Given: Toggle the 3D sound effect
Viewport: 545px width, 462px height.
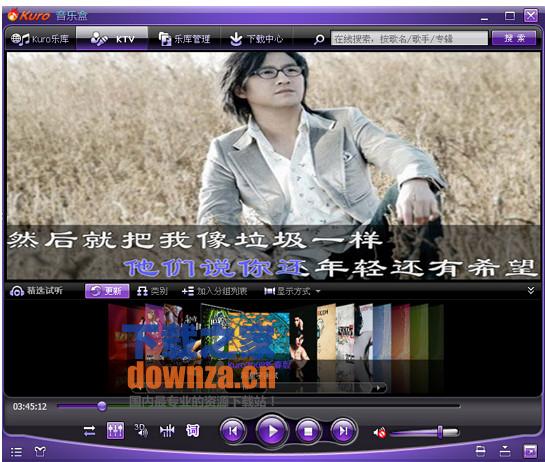Looking at the screenshot, I should coord(141,430).
